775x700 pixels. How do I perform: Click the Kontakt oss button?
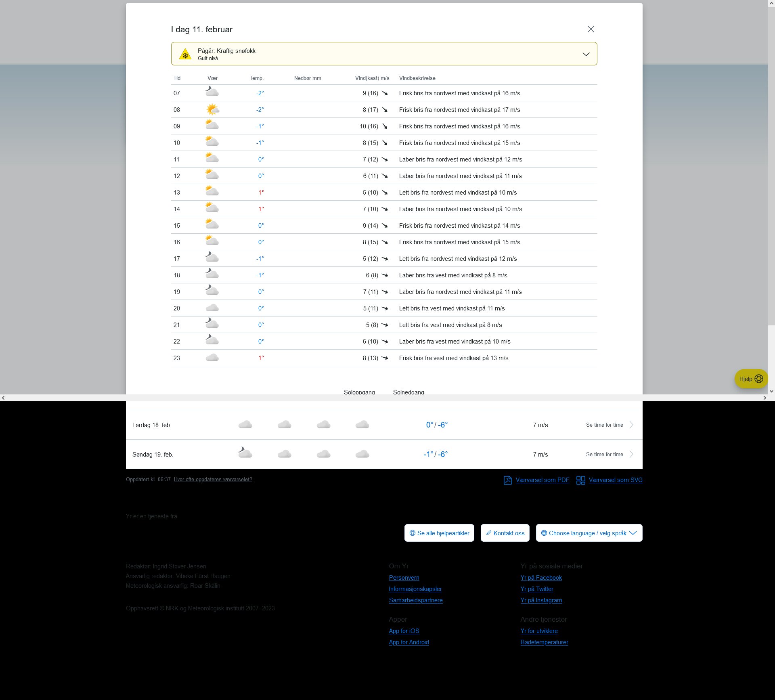click(x=505, y=533)
